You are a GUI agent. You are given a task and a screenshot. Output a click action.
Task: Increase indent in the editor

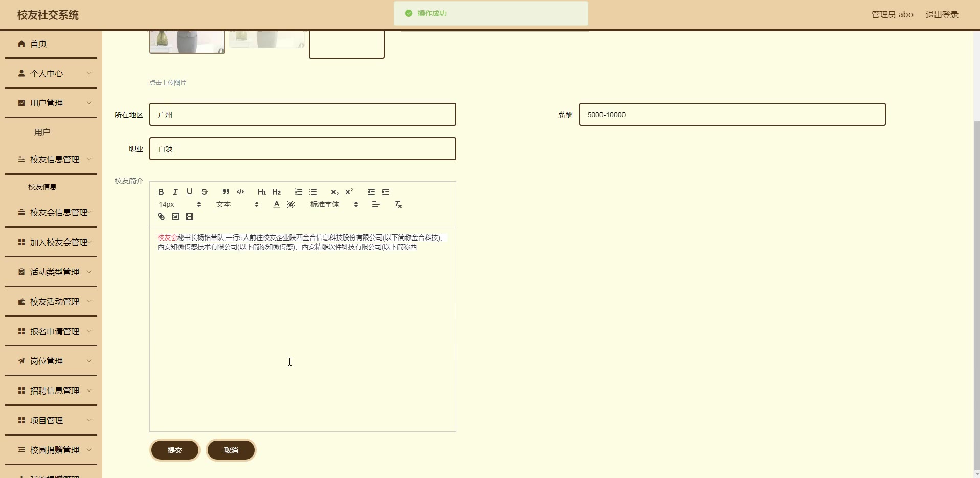point(386,192)
